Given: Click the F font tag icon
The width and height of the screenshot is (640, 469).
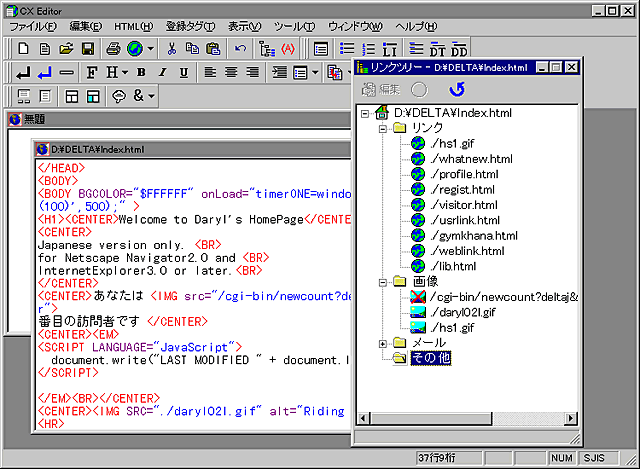Looking at the screenshot, I should point(92,73).
